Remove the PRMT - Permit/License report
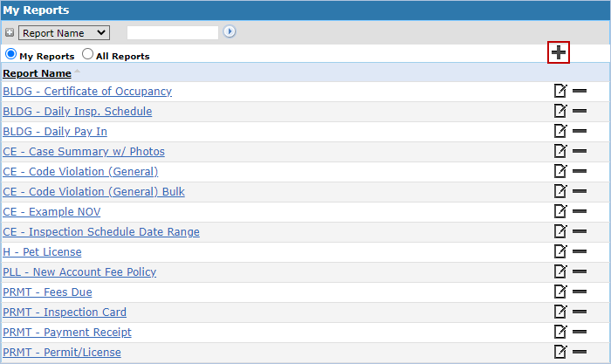 pyautogui.click(x=580, y=352)
